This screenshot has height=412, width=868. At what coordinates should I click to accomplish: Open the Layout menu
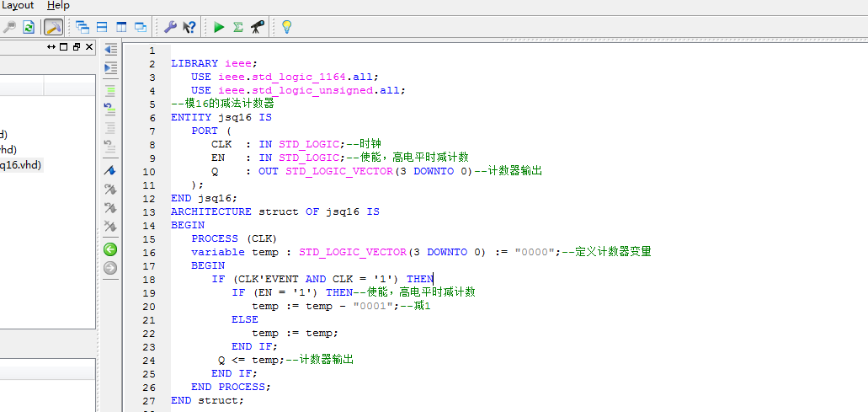[x=17, y=6]
